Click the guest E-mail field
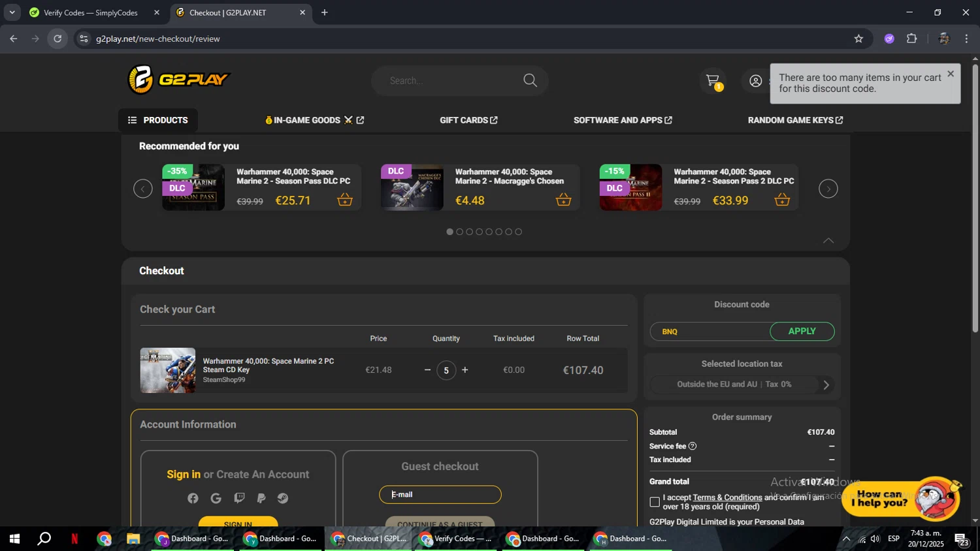Screen dimensions: 980x551 click(x=440, y=495)
